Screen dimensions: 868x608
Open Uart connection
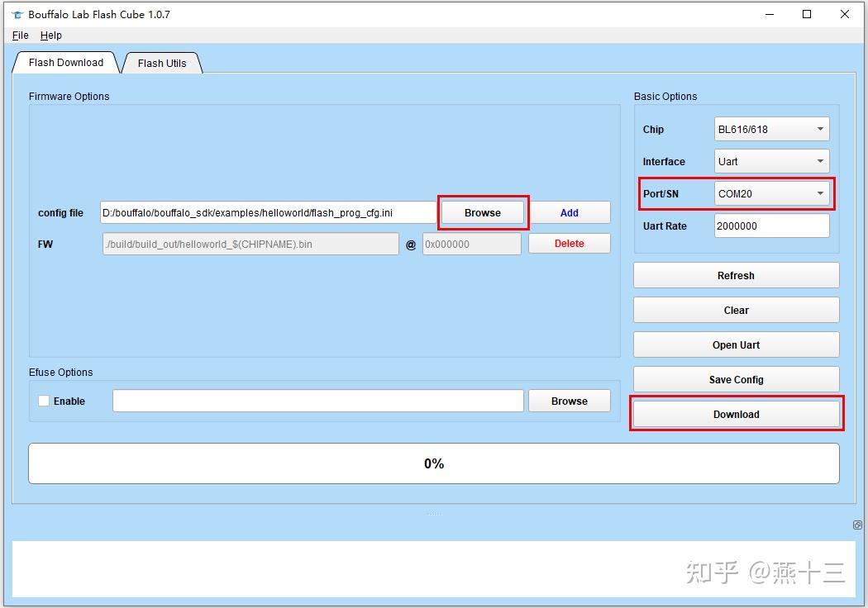pyautogui.click(x=736, y=344)
